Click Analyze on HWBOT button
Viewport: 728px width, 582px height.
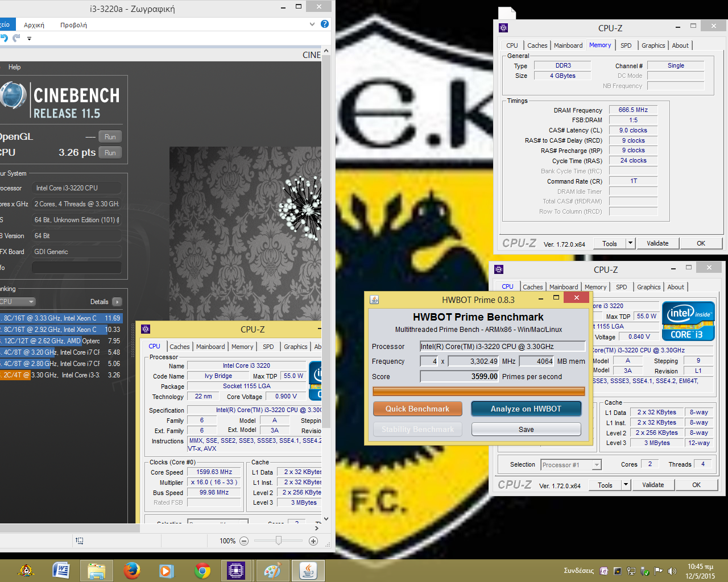click(x=526, y=409)
